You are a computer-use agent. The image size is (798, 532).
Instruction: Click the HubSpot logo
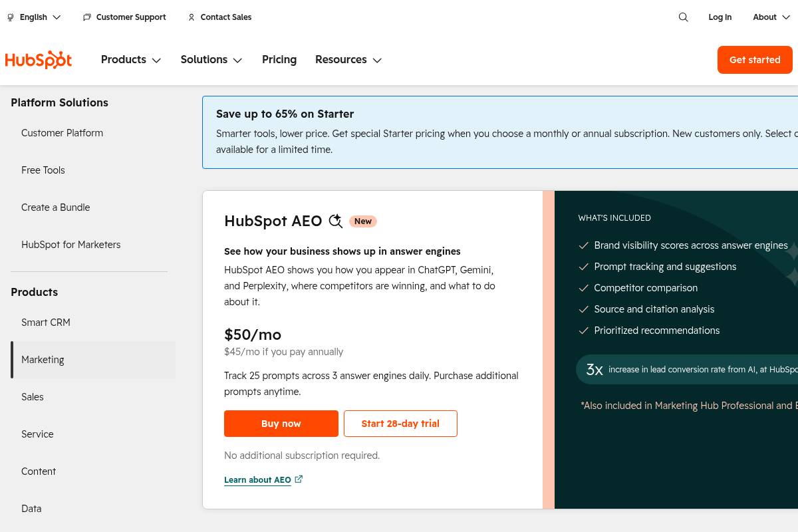39,60
